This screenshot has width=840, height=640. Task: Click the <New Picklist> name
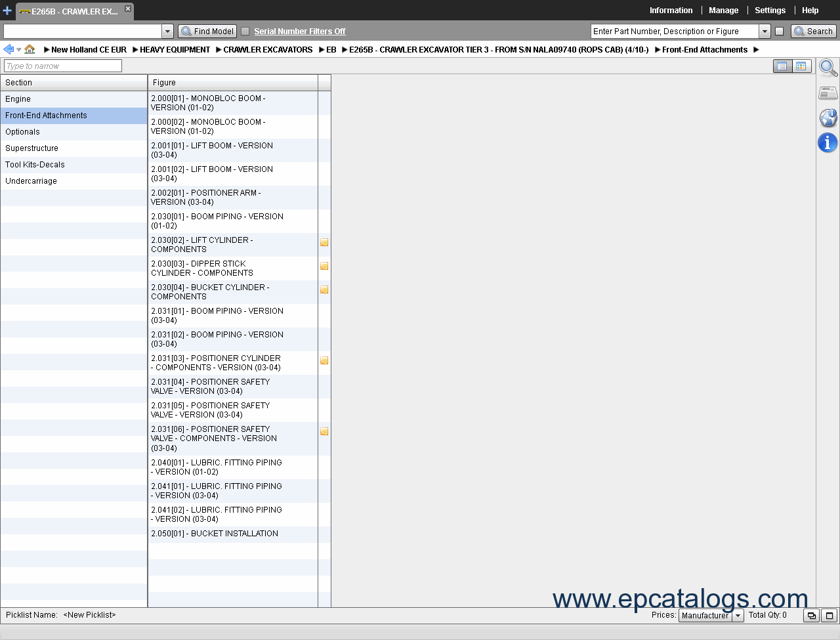89,615
